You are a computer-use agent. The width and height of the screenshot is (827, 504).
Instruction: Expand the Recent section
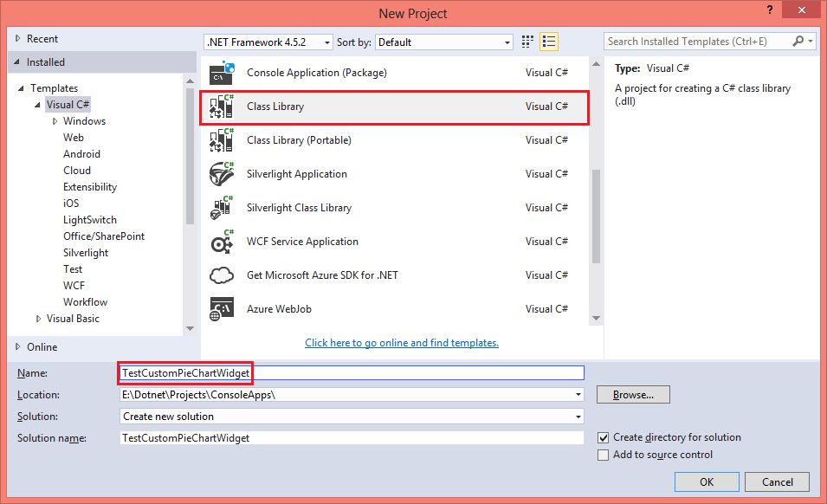(18, 38)
